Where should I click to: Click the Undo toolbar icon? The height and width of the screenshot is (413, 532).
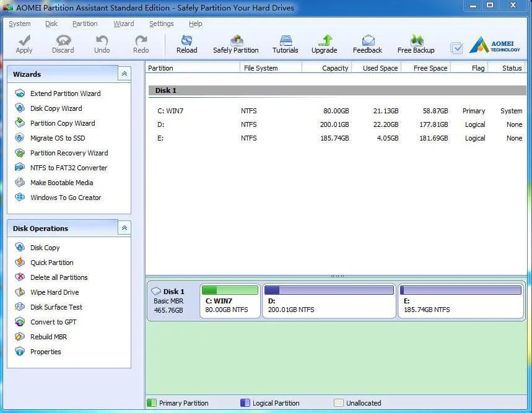[x=102, y=43]
